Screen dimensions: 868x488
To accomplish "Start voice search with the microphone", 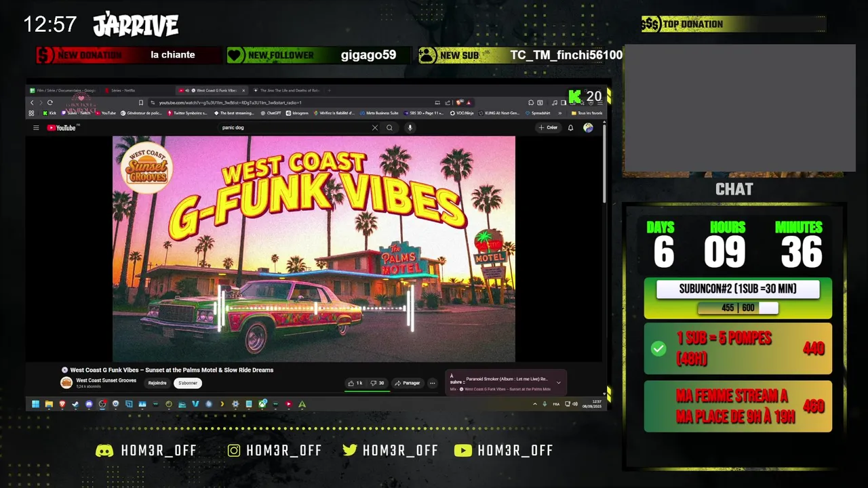I will click(x=410, y=127).
